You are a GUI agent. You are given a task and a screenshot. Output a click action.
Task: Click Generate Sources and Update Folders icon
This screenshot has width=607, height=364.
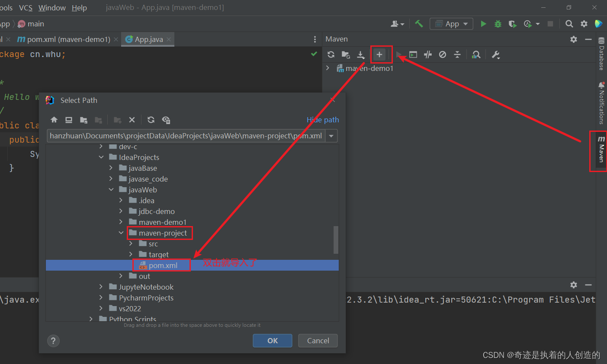[x=346, y=54]
